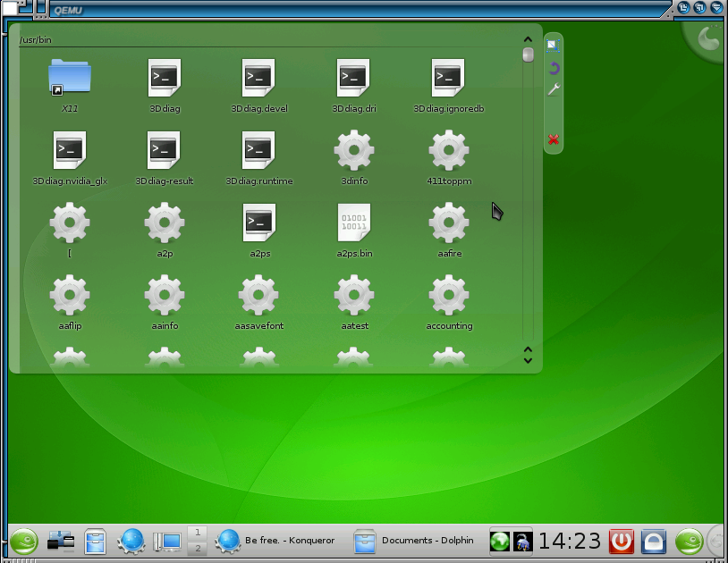Select the aatest executable icon
This screenshot has width=728, height=563.
pos(354,295)
